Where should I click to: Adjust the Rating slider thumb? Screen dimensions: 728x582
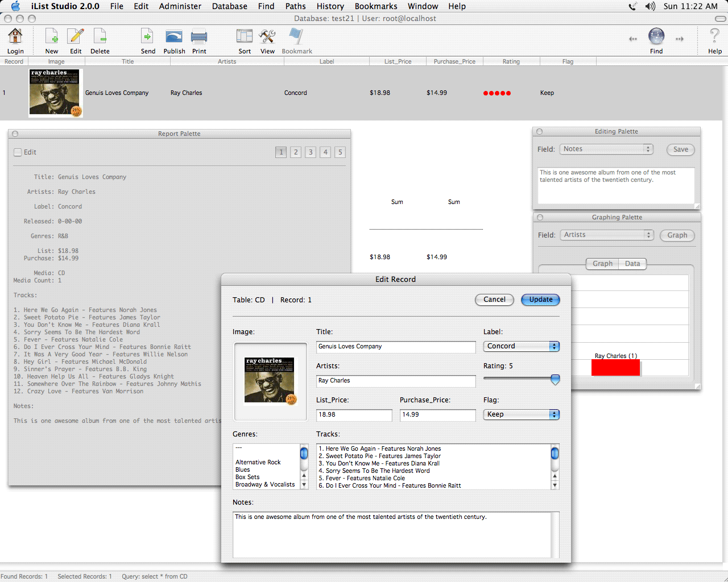[x=556, y=380]
